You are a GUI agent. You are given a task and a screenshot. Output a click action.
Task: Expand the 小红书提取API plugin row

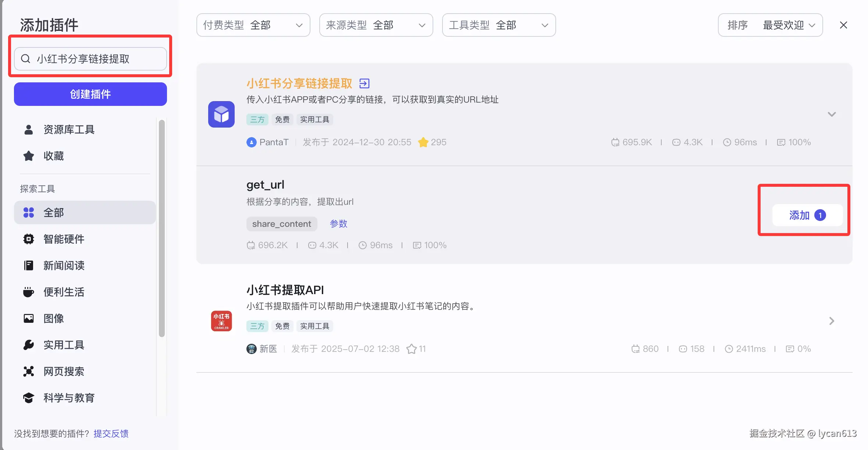pyautogui.click(x=832, y=321)
